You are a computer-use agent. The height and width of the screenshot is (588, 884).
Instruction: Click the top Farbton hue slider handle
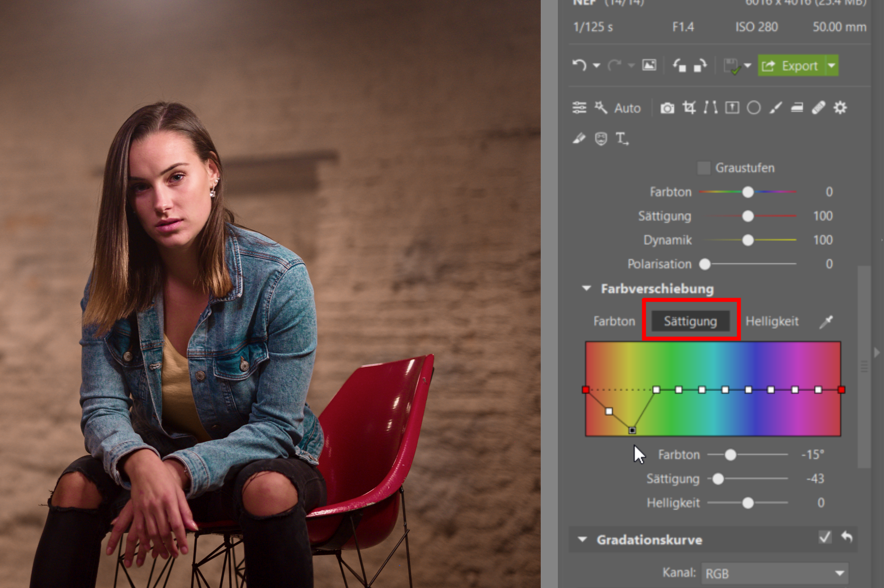pyautogui.click(x=748, y=192)
